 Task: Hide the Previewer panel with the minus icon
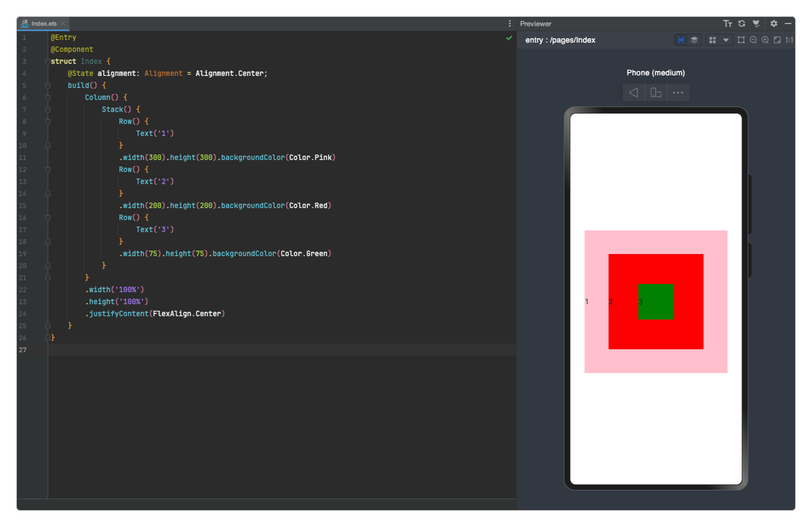tap(788, 23)
